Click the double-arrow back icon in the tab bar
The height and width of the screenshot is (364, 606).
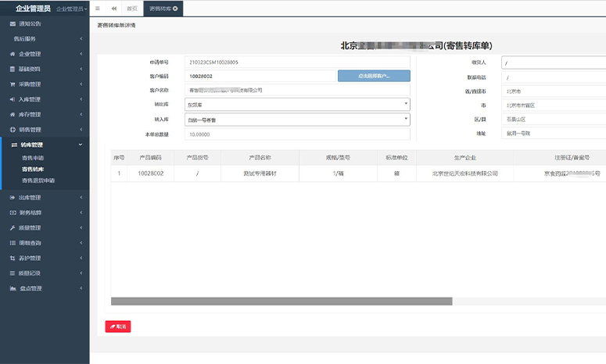[114, 9]
